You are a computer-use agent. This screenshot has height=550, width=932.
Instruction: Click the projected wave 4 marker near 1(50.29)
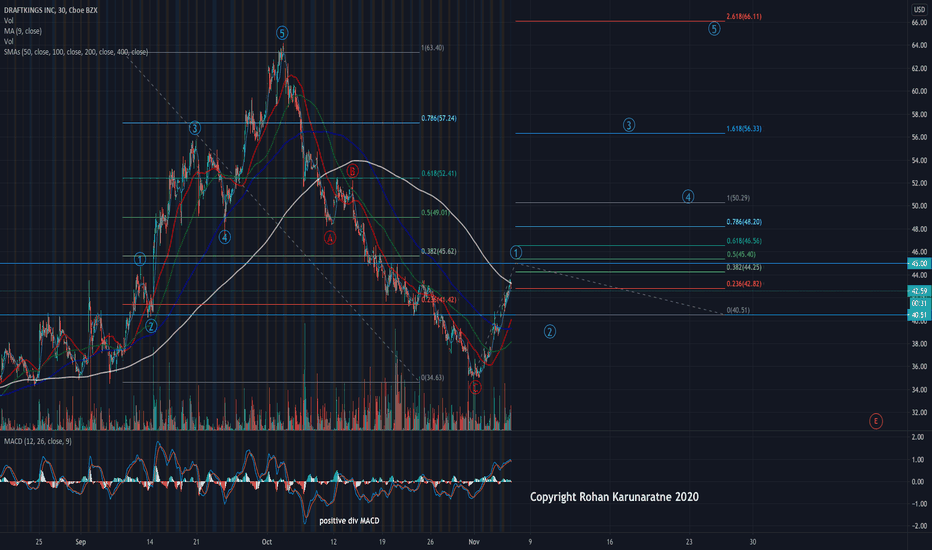[x=688, y=196]
